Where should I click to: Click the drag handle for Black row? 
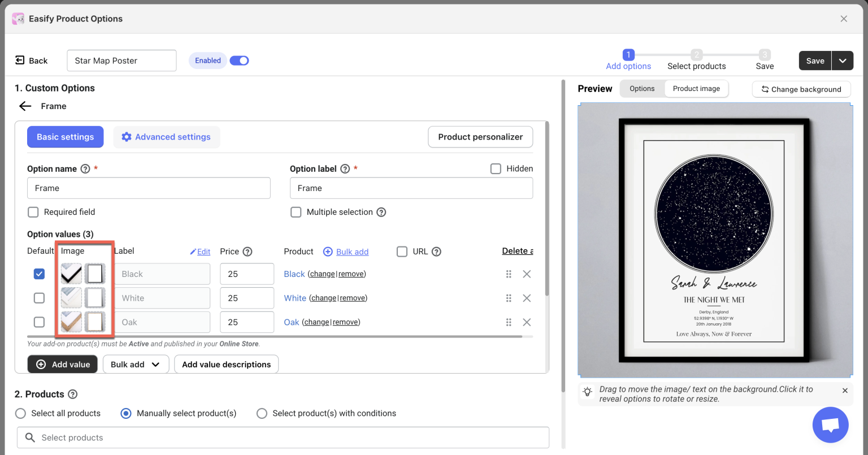[x=509, y=274]
